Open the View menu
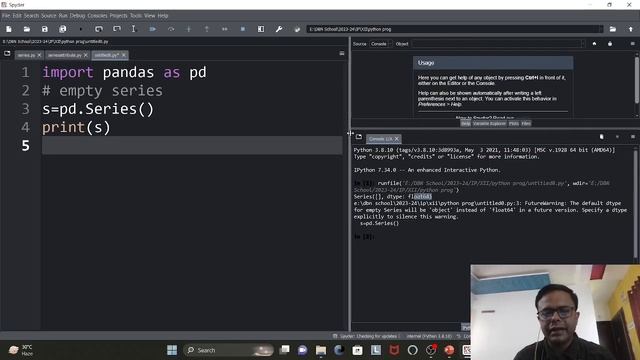This screenshot has height=360, width=640. point(149,16)
